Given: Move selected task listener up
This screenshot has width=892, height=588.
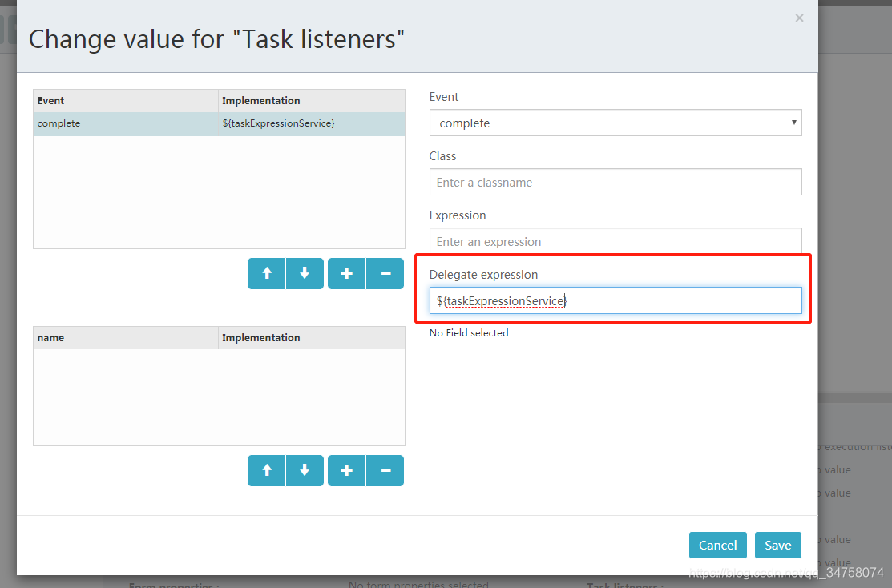Looking at the screenshot, I should [266, 273].
